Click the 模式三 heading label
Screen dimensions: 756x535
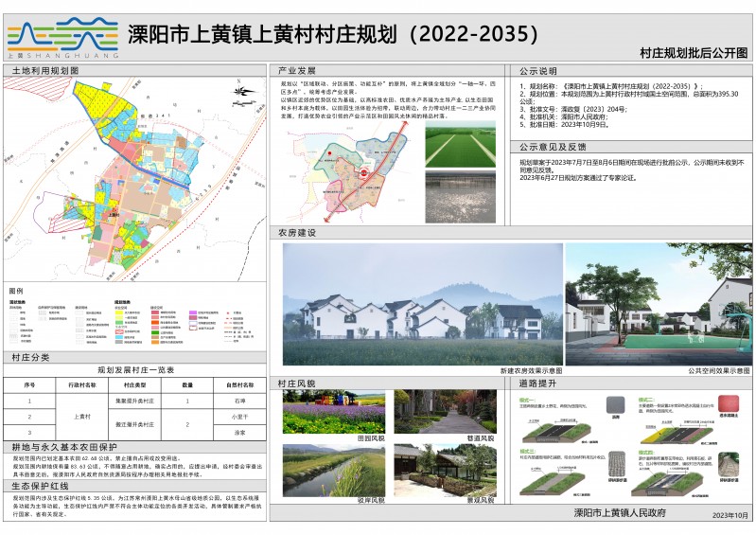pyautogui.click(x=527, y=451)
